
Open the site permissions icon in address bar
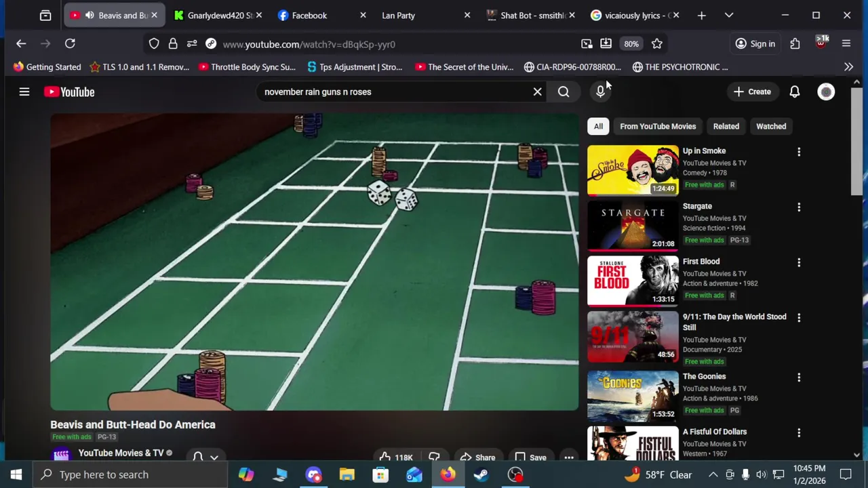coord(192,44)
